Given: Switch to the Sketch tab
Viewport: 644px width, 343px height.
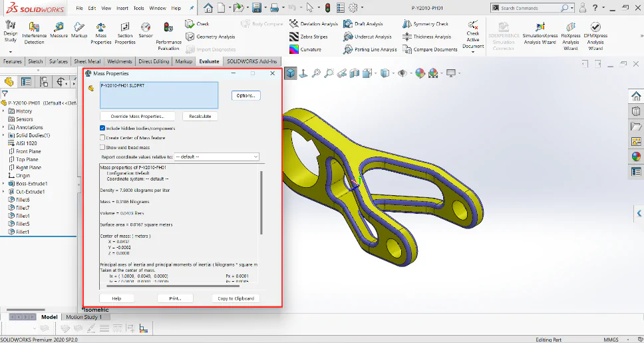Looking at the screenshot, I should pyautogui.click(x=35, y=61).
